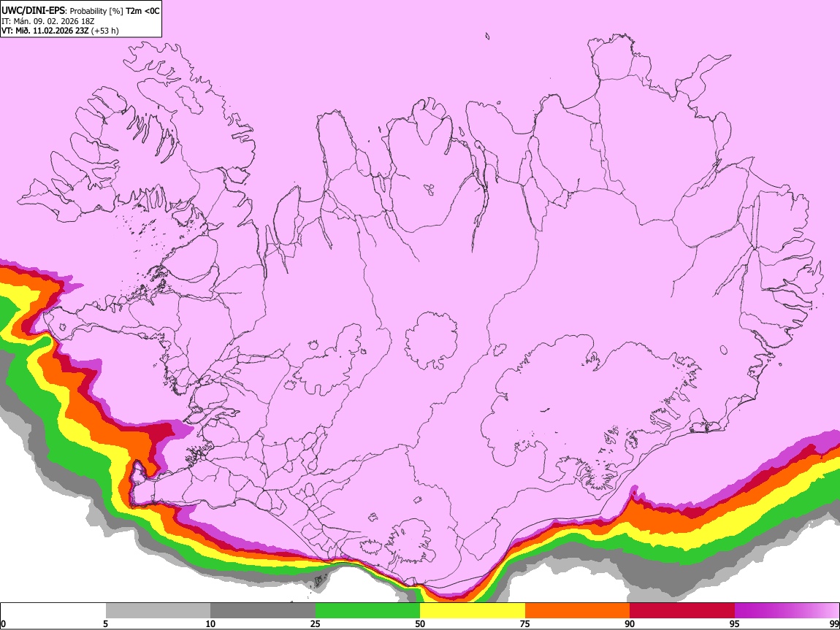The height and width of the screenshot is (630, 840).
Task: Click the dark gray 10-25 legend segment
Action: pyautogui.click(x=263, y=610)
